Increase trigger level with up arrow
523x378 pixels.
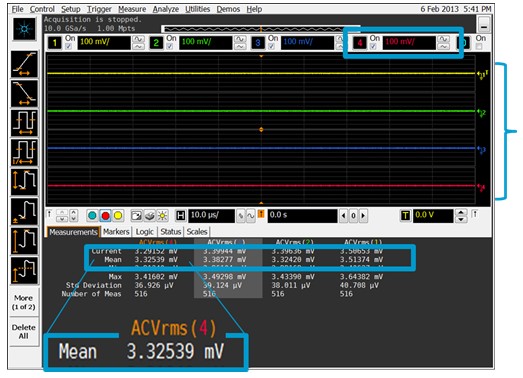[461, 212]
